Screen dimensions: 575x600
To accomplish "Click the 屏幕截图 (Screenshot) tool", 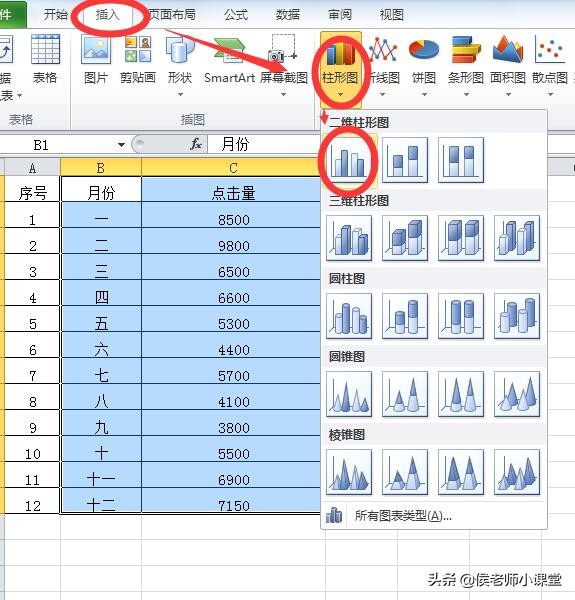I will (x=283, y=65).
